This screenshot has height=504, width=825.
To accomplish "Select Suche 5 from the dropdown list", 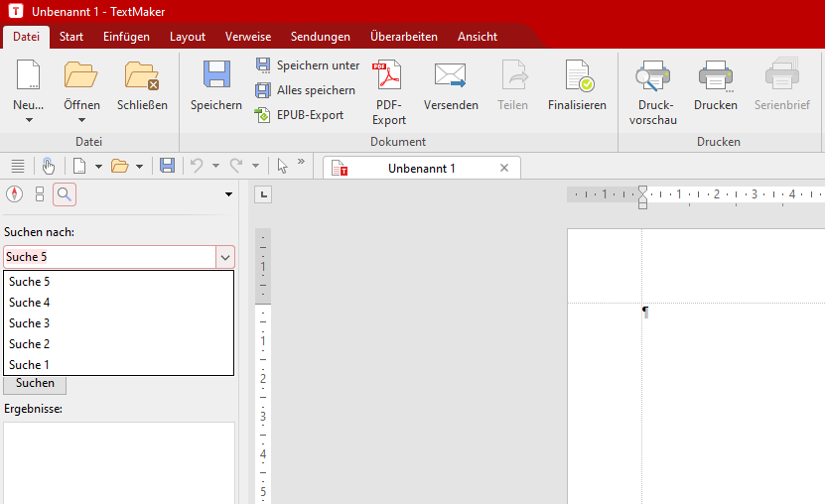I will pos(118,282).
